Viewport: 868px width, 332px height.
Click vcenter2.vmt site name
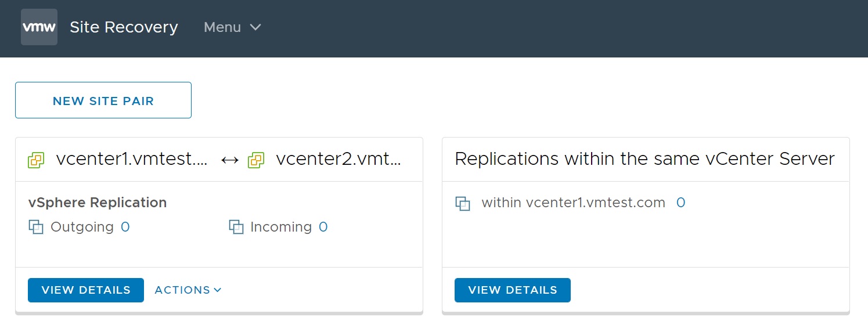pos(338,159)
